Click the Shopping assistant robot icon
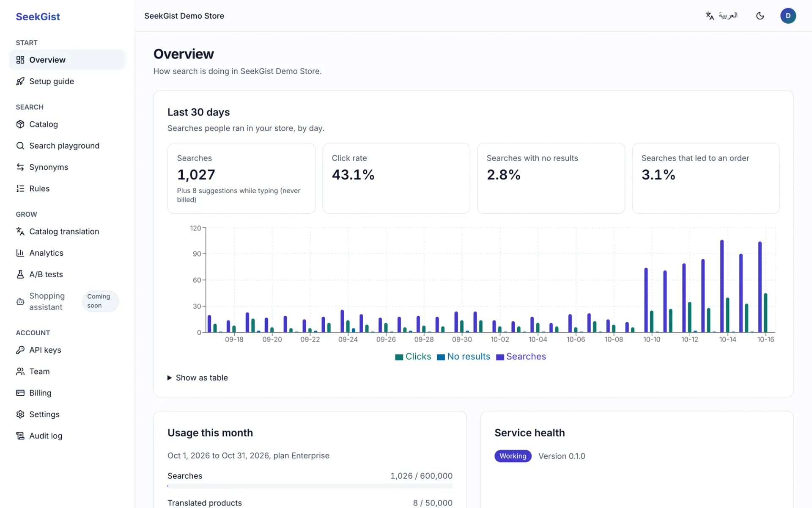The image size is (812, 508). [20, 301]
